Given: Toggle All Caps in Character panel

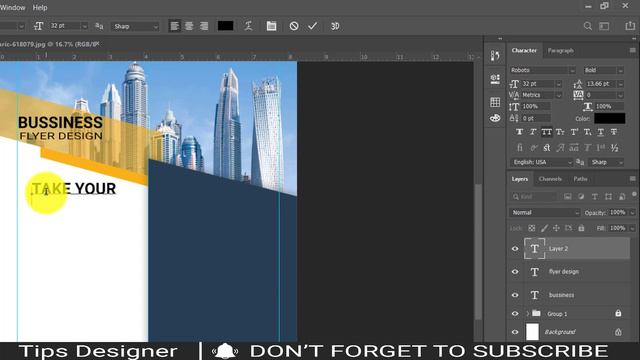Looking at the screenshot, I should (x=547, y=132).
